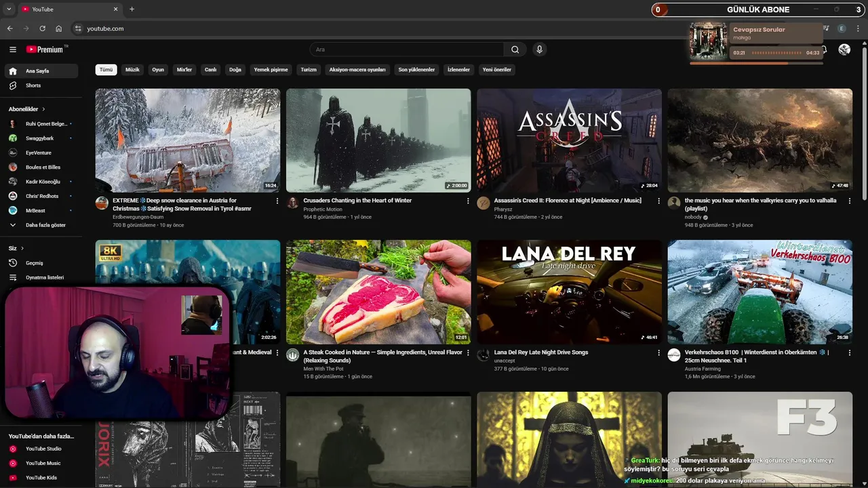The width and height of the screenshot is (868, 488).
Task: Close the YouTube browser tab
Action: pyautogui.click(x=115, y=9)
